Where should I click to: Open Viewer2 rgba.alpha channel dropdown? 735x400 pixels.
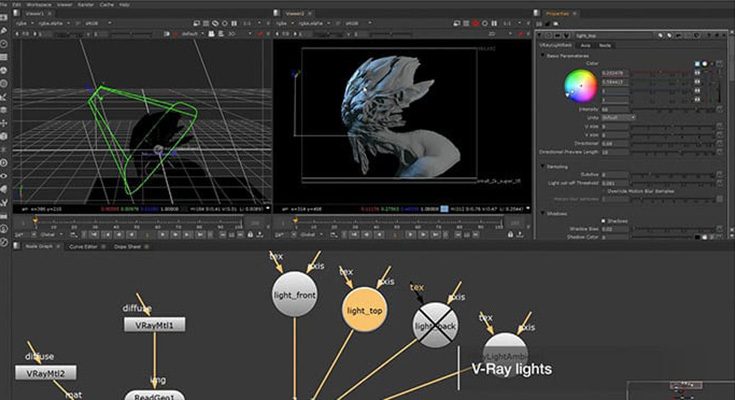(x=315, y=23)
